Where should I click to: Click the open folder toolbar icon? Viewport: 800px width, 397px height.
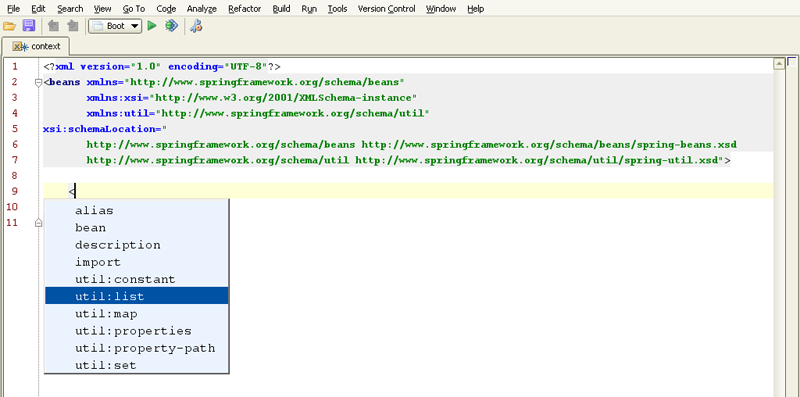tap(9, 26)
